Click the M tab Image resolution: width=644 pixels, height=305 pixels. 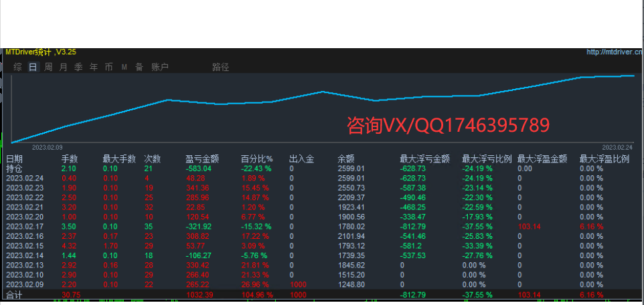pyautogui.click(x=124, y=68)
